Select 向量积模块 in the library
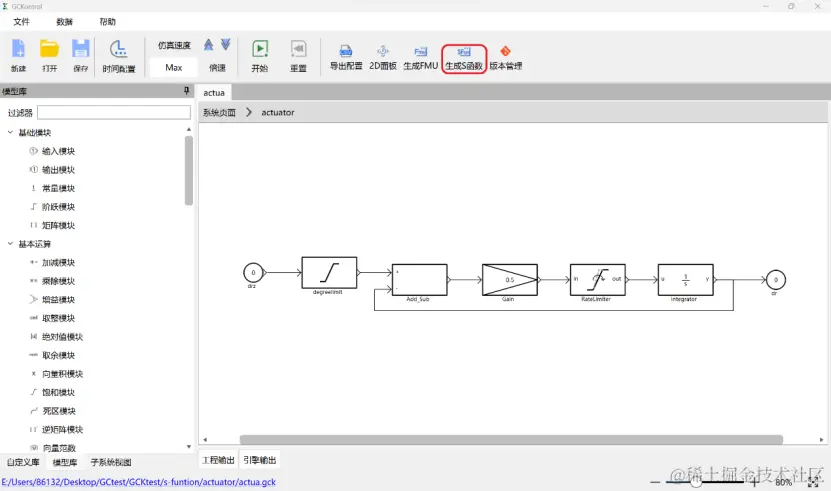Screen dimensions: 831x491 tap(62, 374)
